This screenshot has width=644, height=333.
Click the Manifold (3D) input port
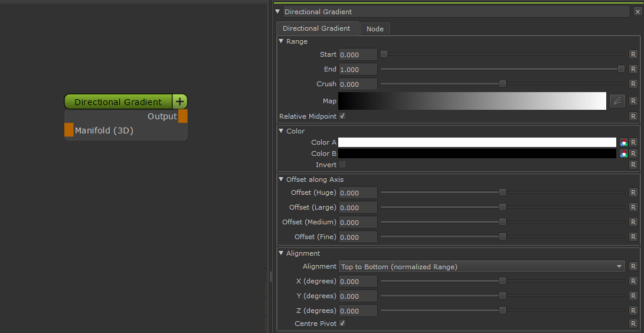pyautogui.click(x=69, y=130)
